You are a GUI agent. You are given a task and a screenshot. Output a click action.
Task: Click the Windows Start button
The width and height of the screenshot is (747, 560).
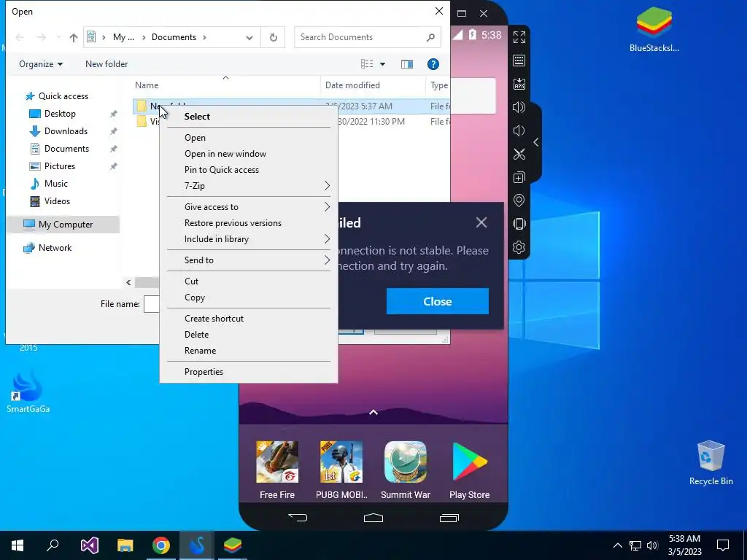[18, 545]
